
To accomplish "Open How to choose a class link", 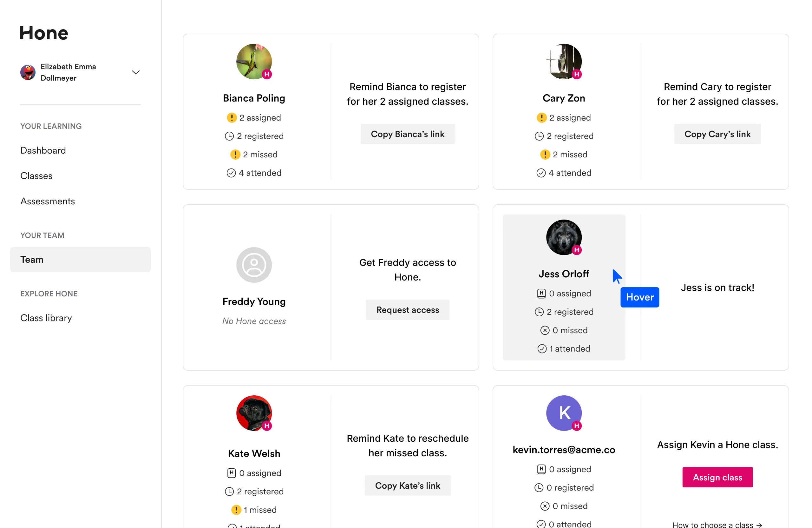I will click(x=717, y=525).
